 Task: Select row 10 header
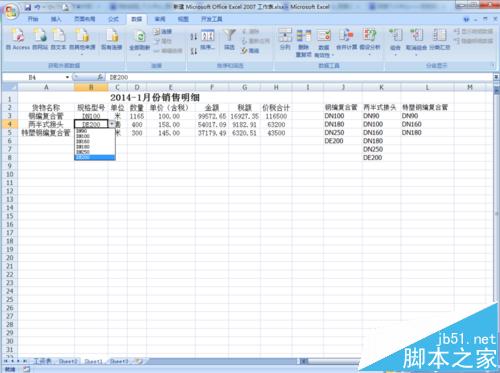point(10,174)
